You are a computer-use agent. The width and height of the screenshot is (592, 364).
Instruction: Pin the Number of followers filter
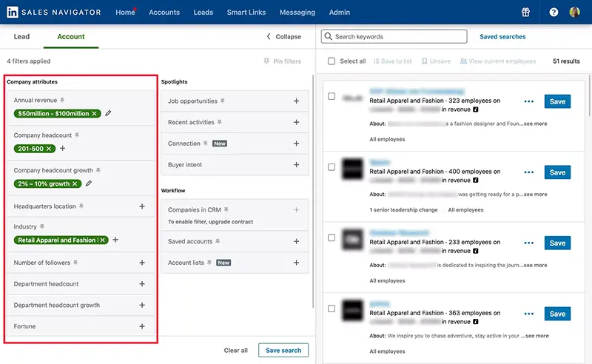tap(75, 263)
